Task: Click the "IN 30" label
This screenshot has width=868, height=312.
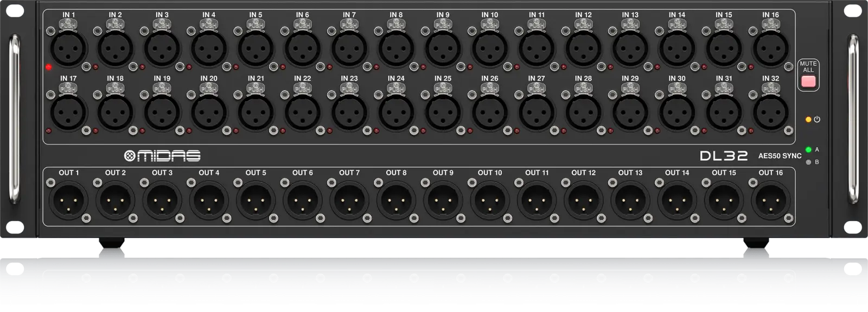Action: point(677,79)
